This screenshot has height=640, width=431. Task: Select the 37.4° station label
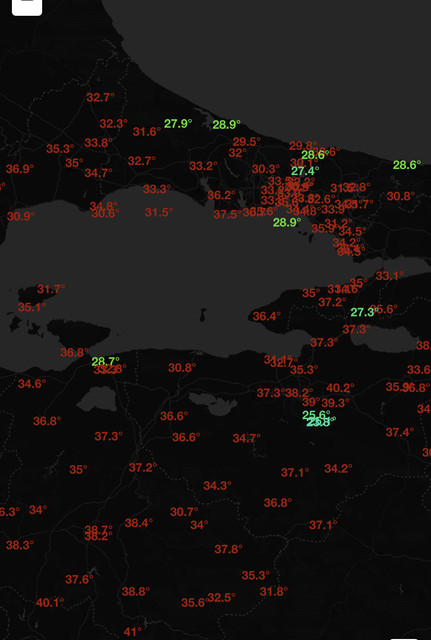[400, 432]
